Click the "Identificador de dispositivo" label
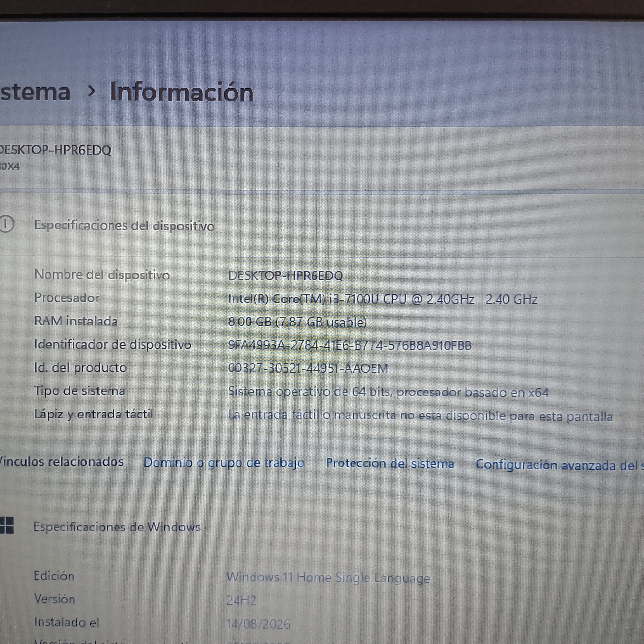This screenshot has width=644, height=644. [113, 344]
